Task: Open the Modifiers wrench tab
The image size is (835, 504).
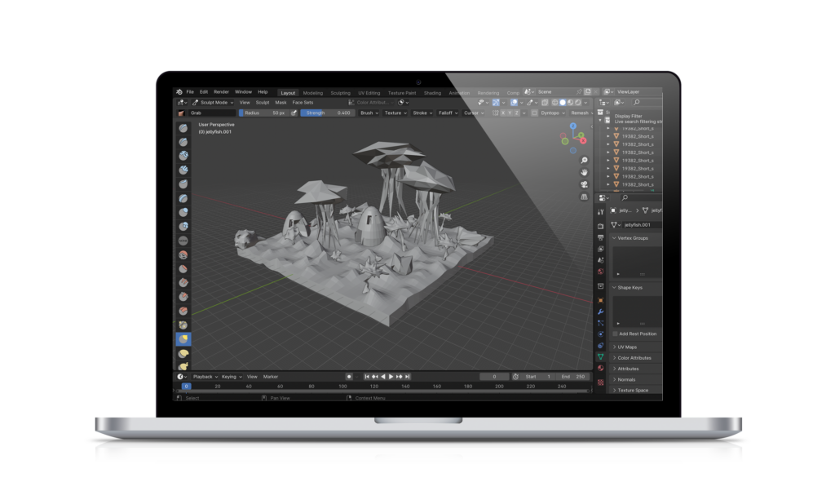Action: tap(601, 312)
